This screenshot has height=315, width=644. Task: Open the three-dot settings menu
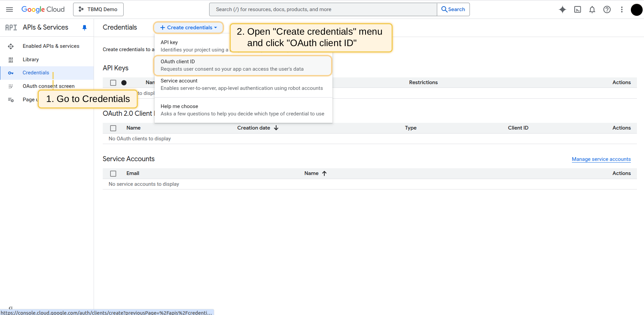coord(622,9)
